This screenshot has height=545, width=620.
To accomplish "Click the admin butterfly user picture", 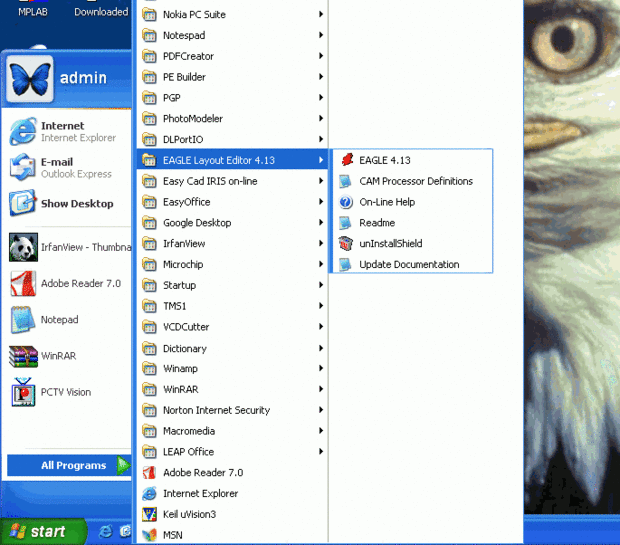I will point(30,79).
